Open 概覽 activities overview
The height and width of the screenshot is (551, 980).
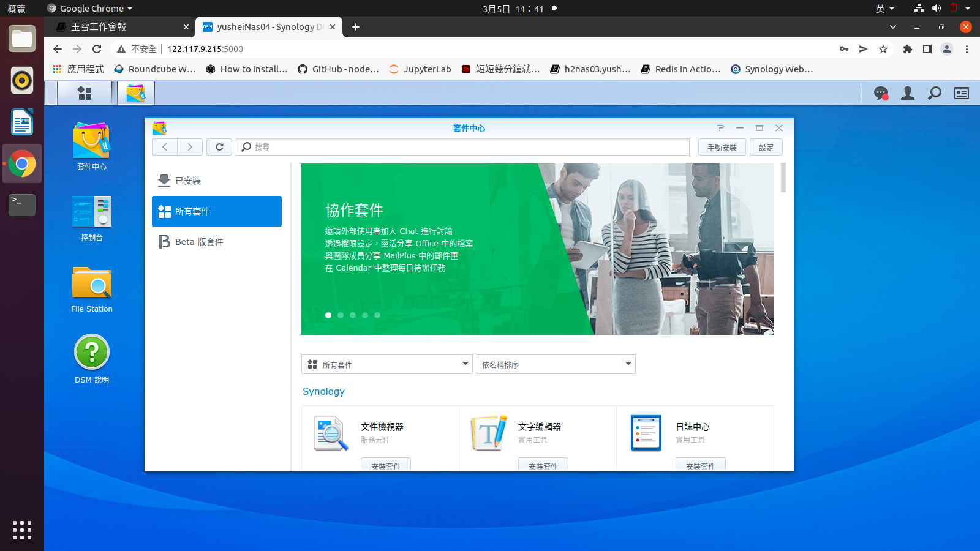click(17, 9)
